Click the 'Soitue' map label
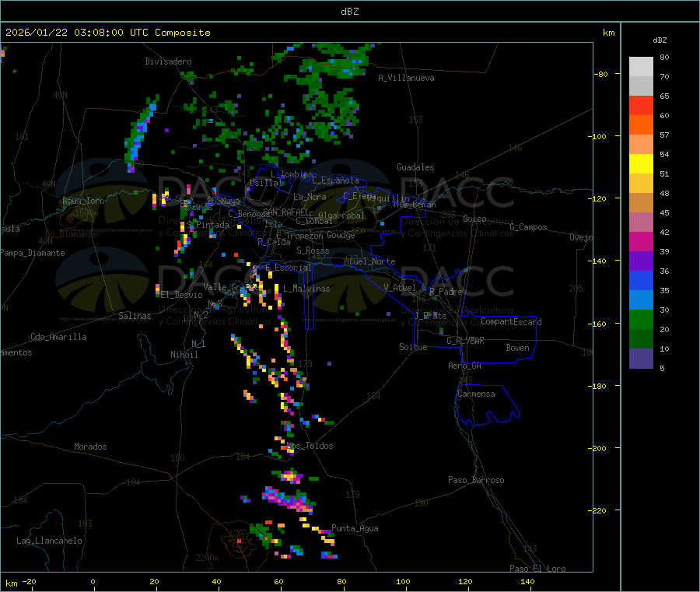 (x=413, y=347)
